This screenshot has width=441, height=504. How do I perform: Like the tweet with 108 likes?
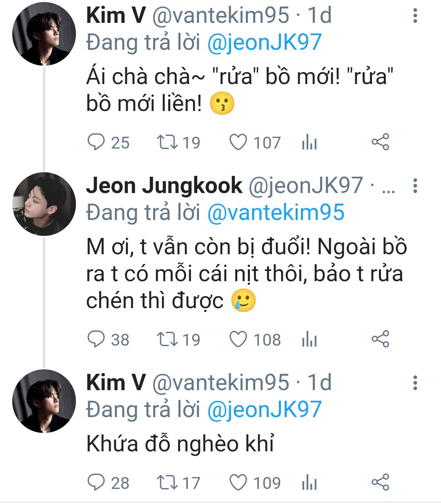point(238,340)
